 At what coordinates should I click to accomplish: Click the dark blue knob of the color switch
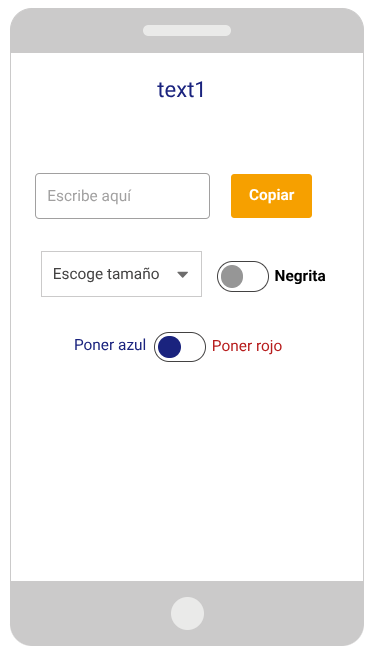170,347
